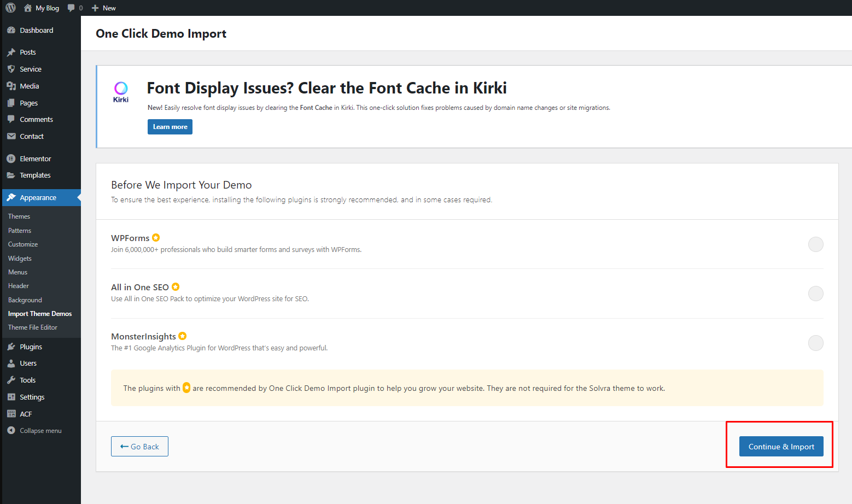Collapse the admin sidebar menu
Image resolution: width=852 pixels, height=504 pixels.
(35, 431)
